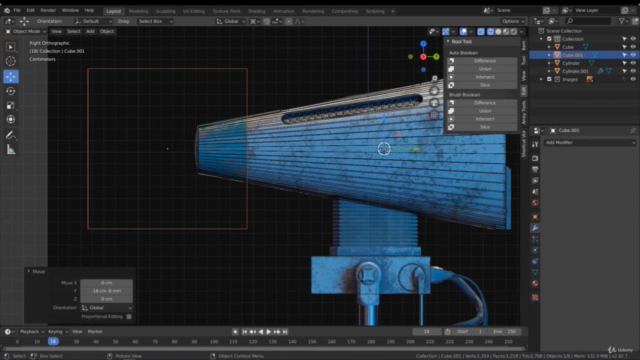Toggle visibility of Cube in outliner
Screen dimensions: 640x360
pos(633,47)
